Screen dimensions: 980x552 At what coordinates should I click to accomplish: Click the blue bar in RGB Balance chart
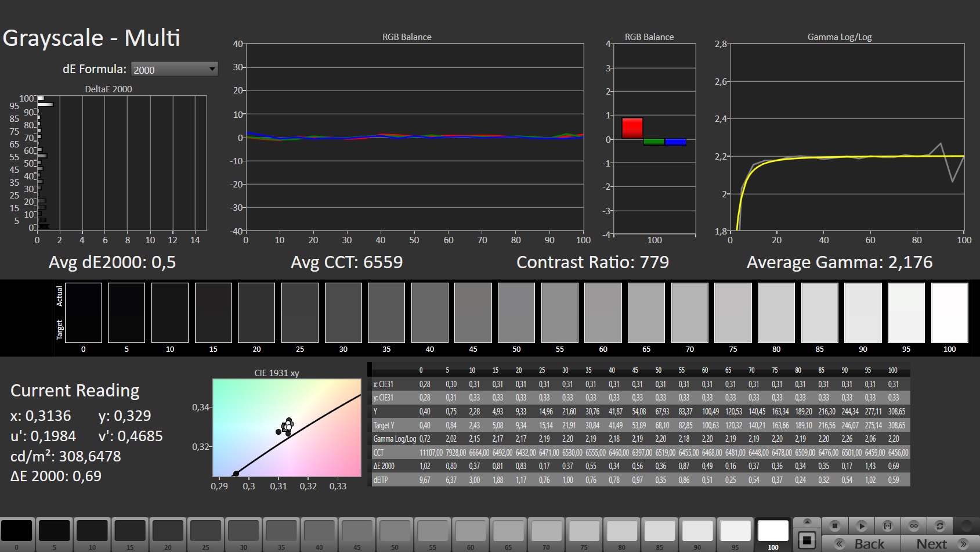pyautogui.click(x=675, y=142)
